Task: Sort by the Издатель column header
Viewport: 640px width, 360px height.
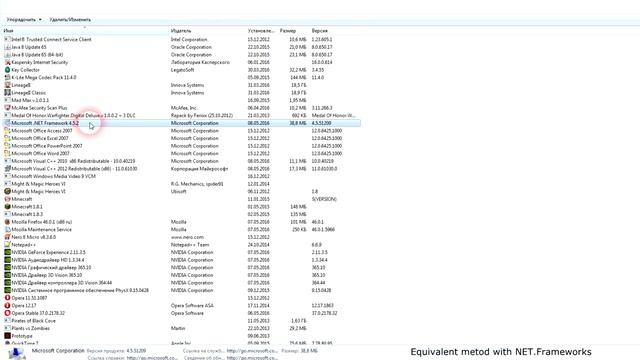Action: coord(207,31)
